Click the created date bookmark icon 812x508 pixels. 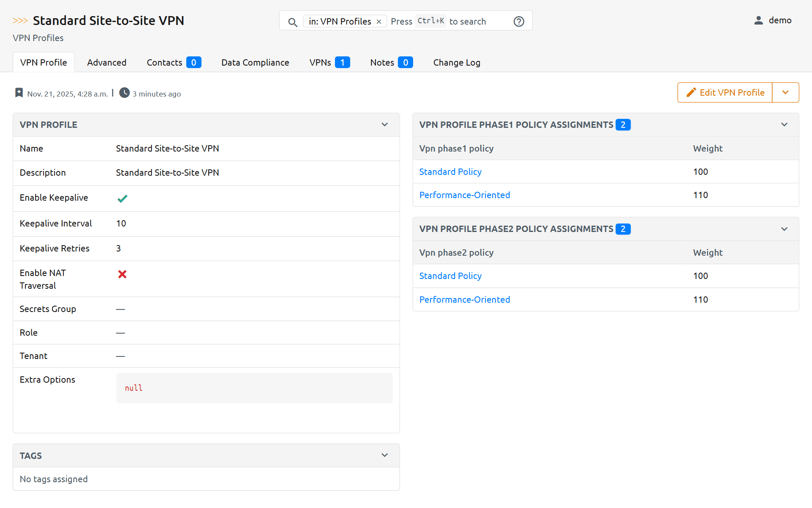pyautogui.click(x=19, y=93)
